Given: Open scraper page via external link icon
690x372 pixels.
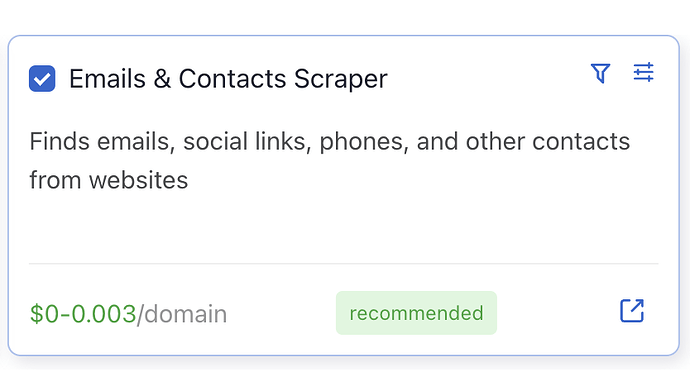Looking at the screenshot, I should [x=632, y=311].
